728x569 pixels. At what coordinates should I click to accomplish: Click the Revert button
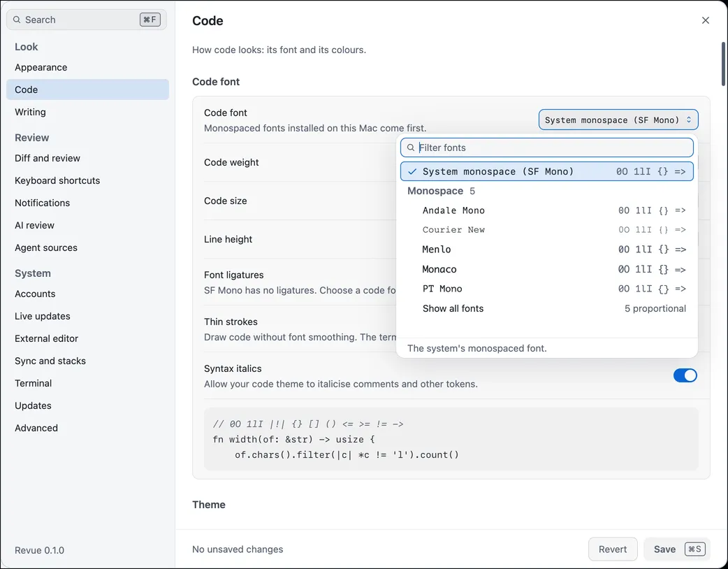tap(613, 549)
